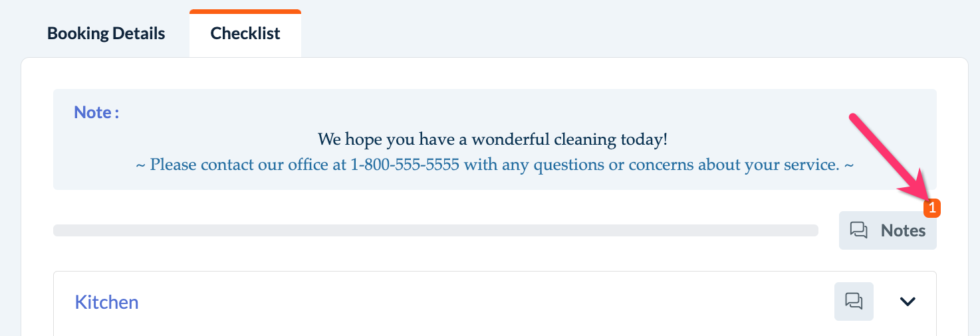The height and width of the screenshot is (336, 980).
Task: Click the 'Note :' label
Action: pyautogui.click(x=96, y=112)
